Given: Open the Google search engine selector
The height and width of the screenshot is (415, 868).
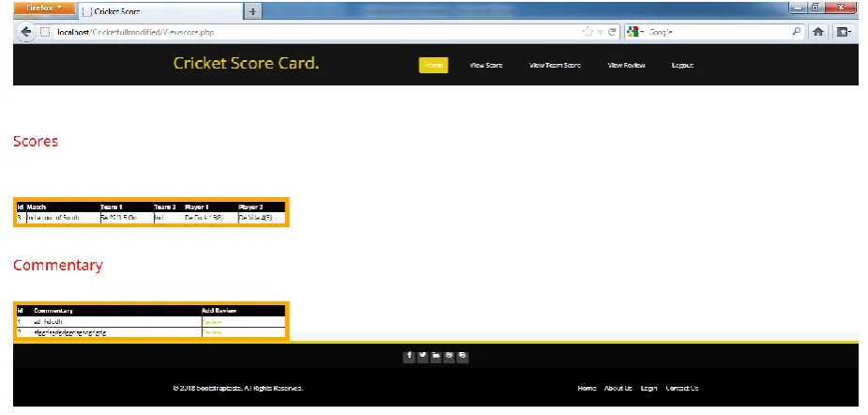Looking at the screenshot, I should pos(635,32).
